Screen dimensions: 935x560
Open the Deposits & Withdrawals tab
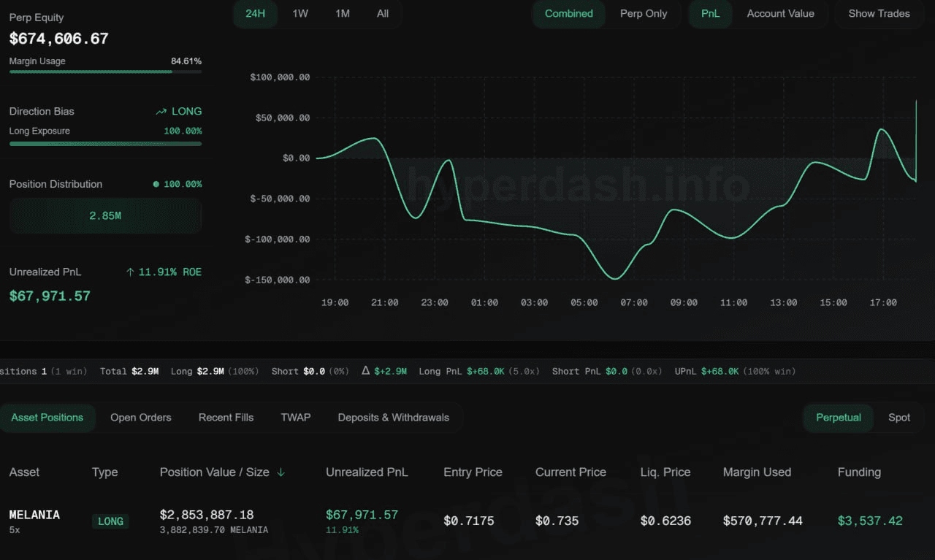[394, 418]
